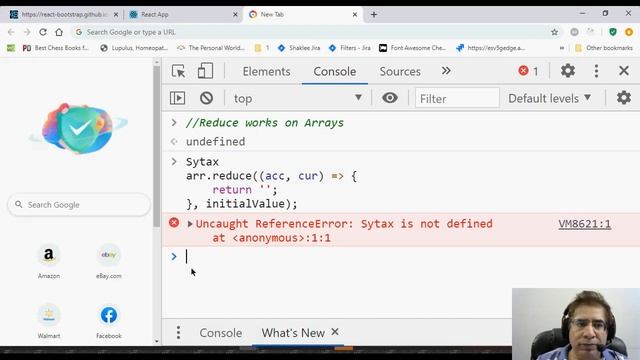
Task: Show console sidebar icon
Action: point(177,98)
